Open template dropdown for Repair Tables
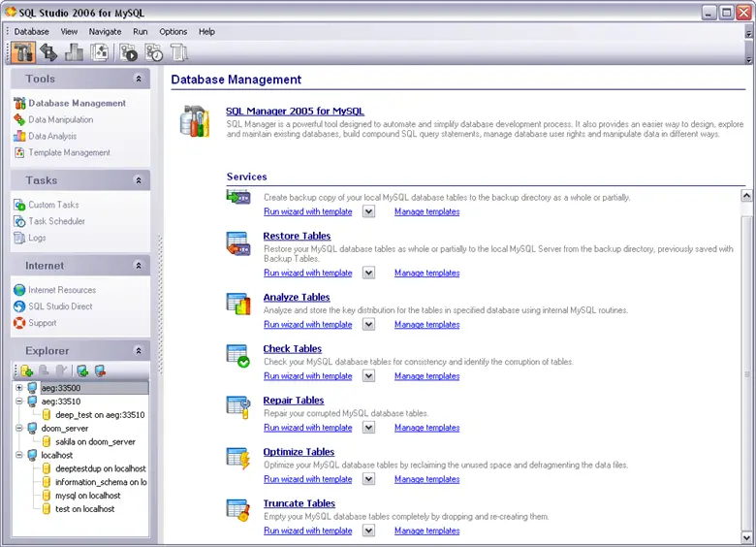The width and height of the screenshot is (756, 547). [369, 428]
